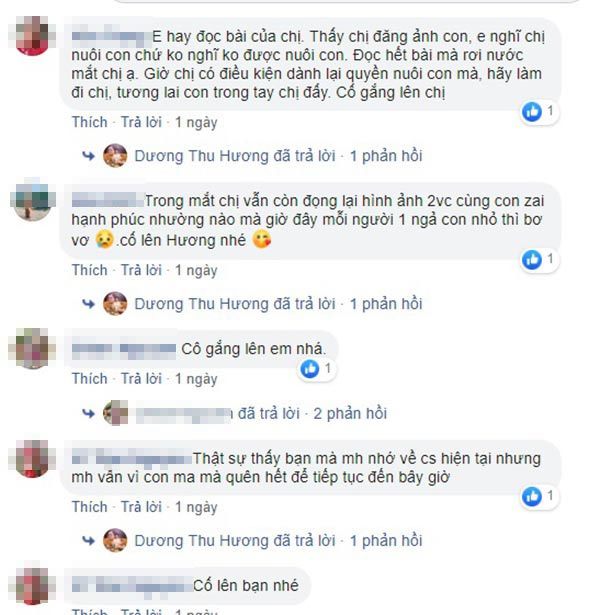Click '1 ngày' timestamp under first comment
The height and width of the screenshot is (615, 600).
[x=196, y=122]
